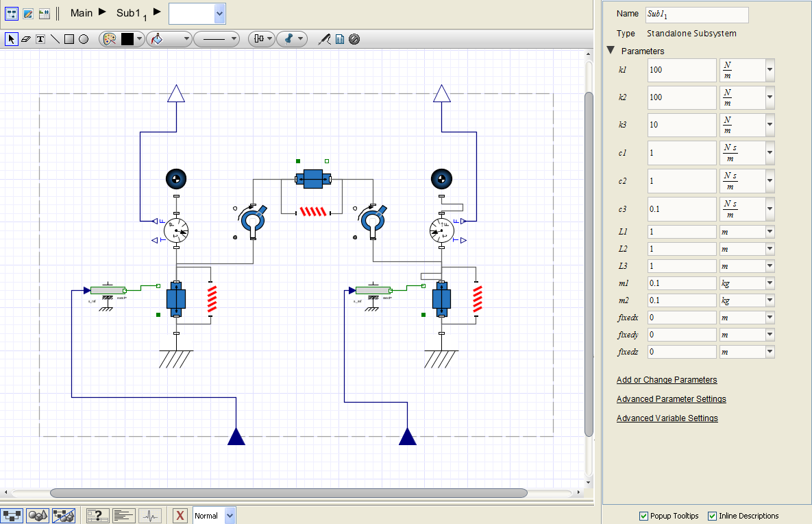812x524 pixels.
Task: Collapse the Parameters section triangle
Action: coord(610,51)
